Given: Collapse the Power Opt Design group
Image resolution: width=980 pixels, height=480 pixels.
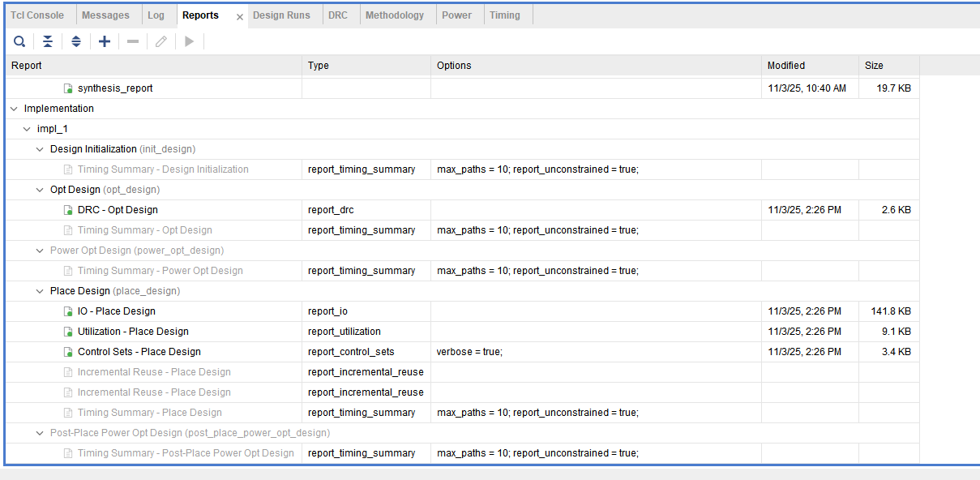Looking at the screenshot, I should (x=41, y=251).
